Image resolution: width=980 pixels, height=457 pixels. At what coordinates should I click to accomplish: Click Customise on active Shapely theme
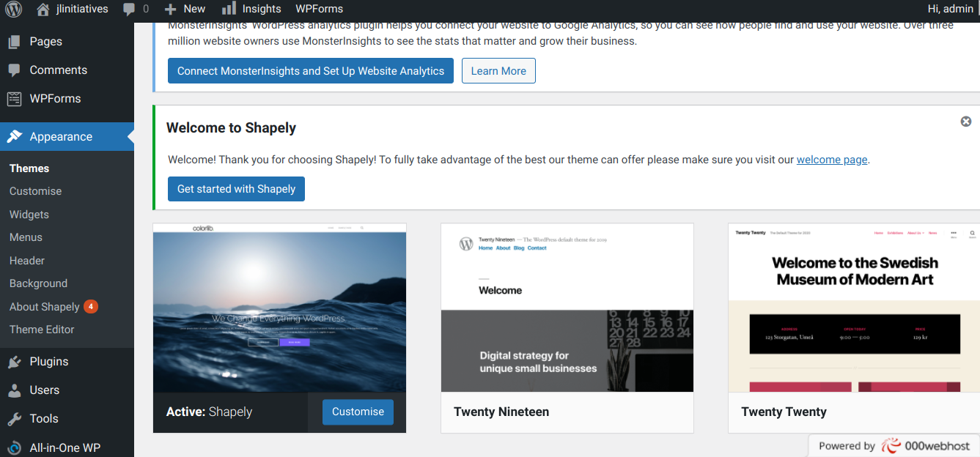358,412
